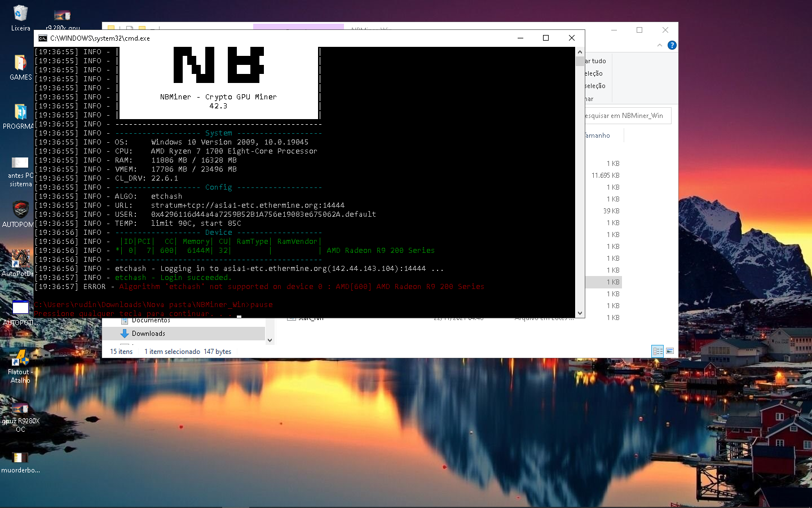
Task: Sort files by the Tamanho column header
Action: click(x=596, y=135)
